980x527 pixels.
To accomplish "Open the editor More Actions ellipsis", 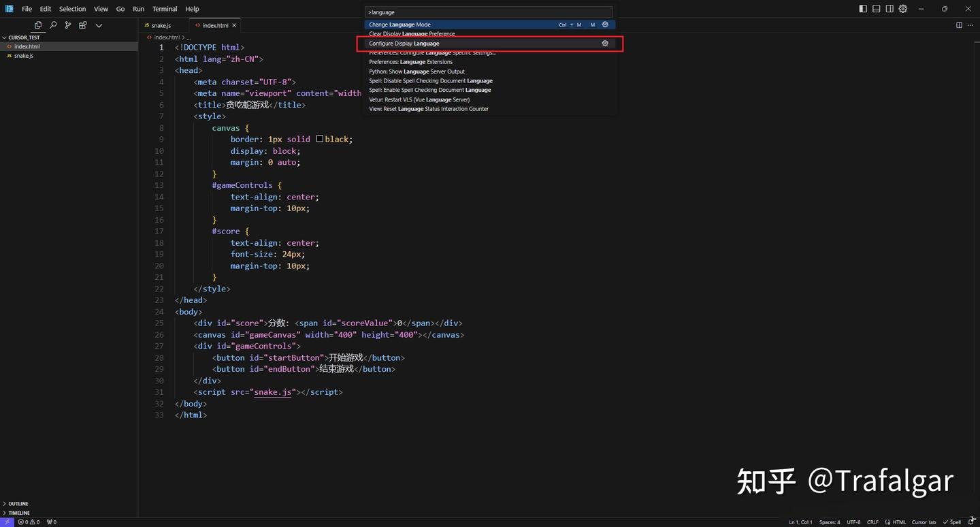I will click(970, 25).
